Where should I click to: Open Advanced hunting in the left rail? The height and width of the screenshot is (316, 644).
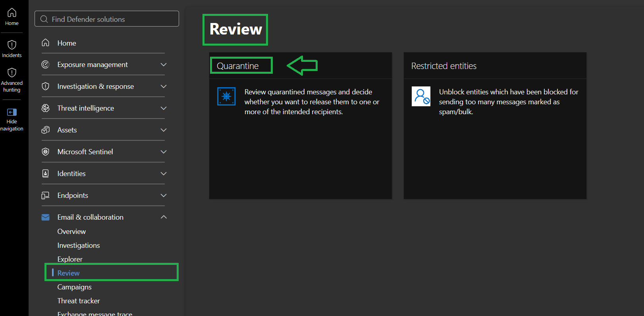(12, 80)
